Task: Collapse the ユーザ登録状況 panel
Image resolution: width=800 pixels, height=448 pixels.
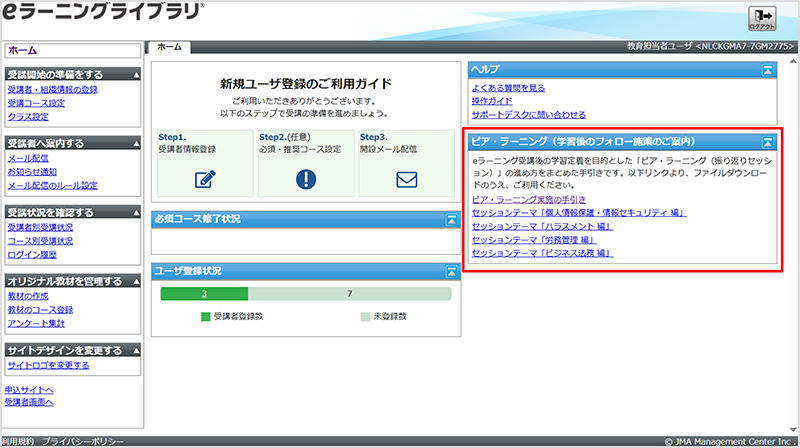Action: click(x=452, y=271)
